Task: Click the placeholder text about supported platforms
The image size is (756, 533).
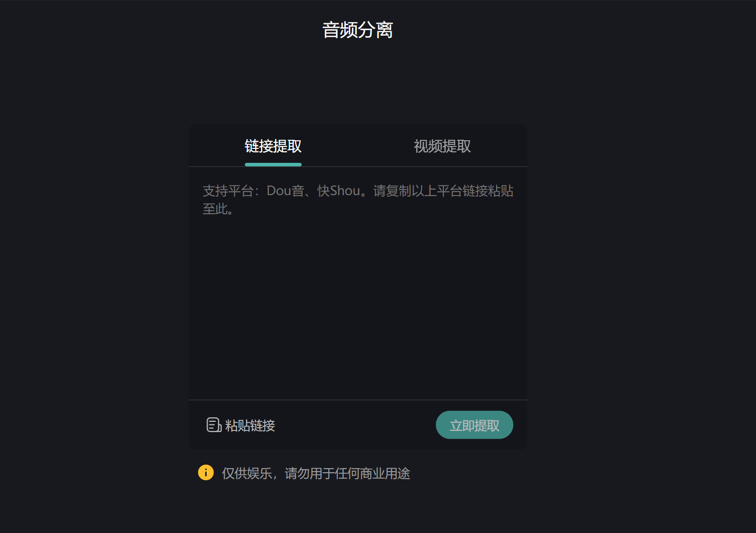Action: [357, 199]
